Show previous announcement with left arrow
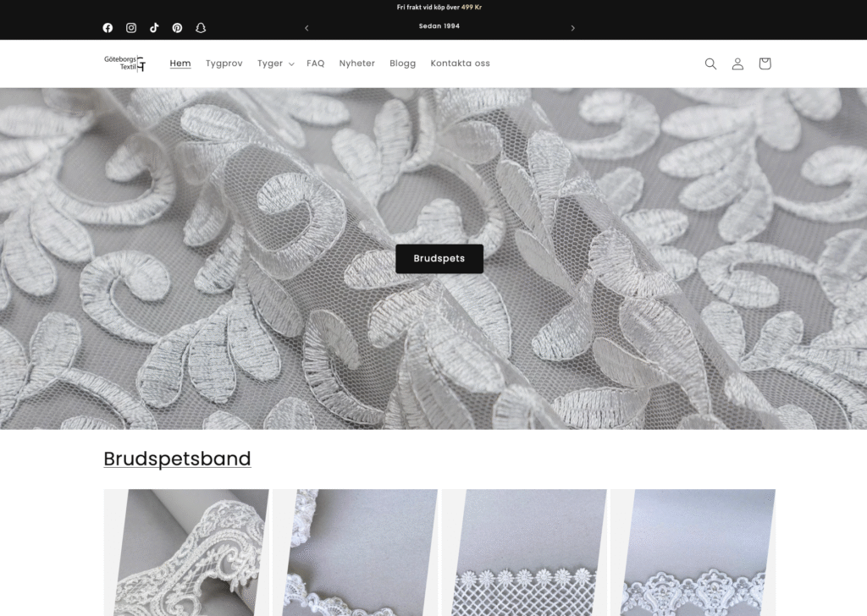 306,28
